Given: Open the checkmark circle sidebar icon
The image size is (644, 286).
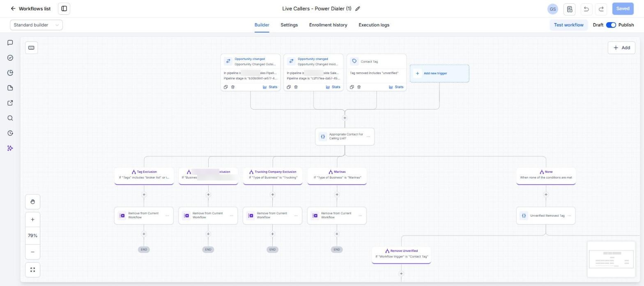Looking at the screenshot, I should (x=10, y=58).
